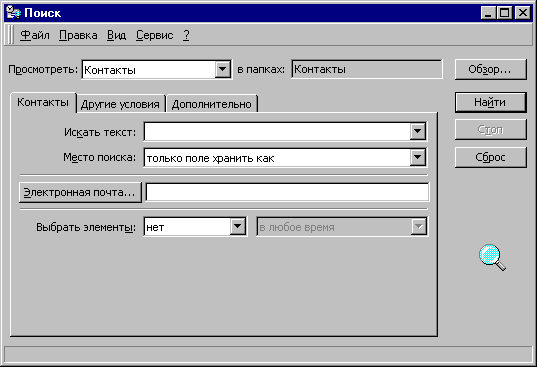Focus the Искать текст input field
Image resolution: width=537 pixels, height=367 pixels.
click(x=277, y=131)
